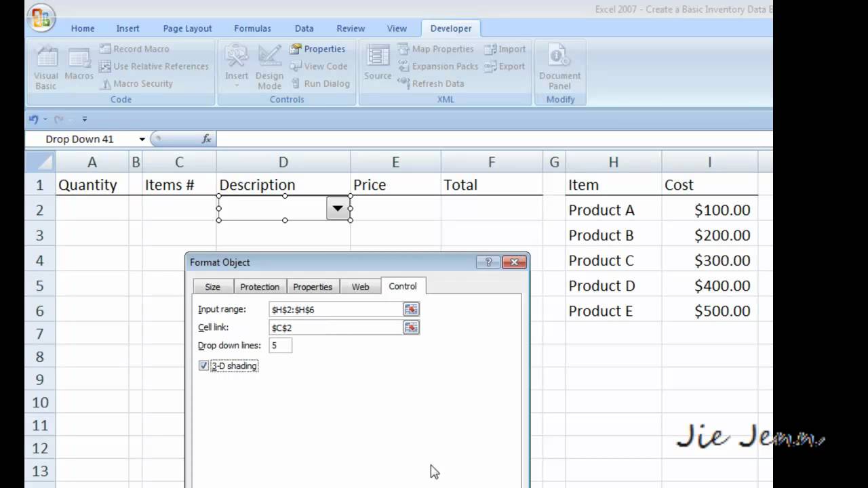Viewport: 868px width, 488px height.
Task: Select column H header
Action: tap(613, 162)
